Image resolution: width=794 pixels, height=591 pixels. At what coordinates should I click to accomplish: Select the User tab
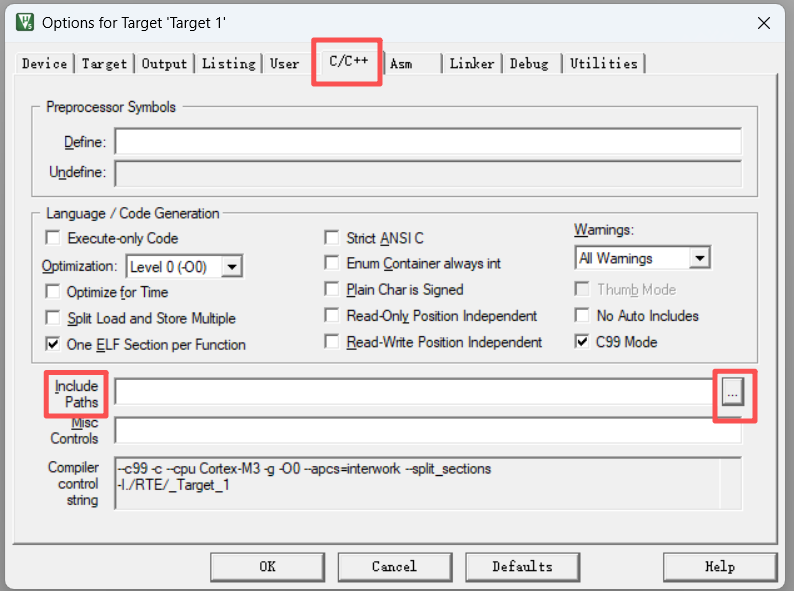pos(285,64)
